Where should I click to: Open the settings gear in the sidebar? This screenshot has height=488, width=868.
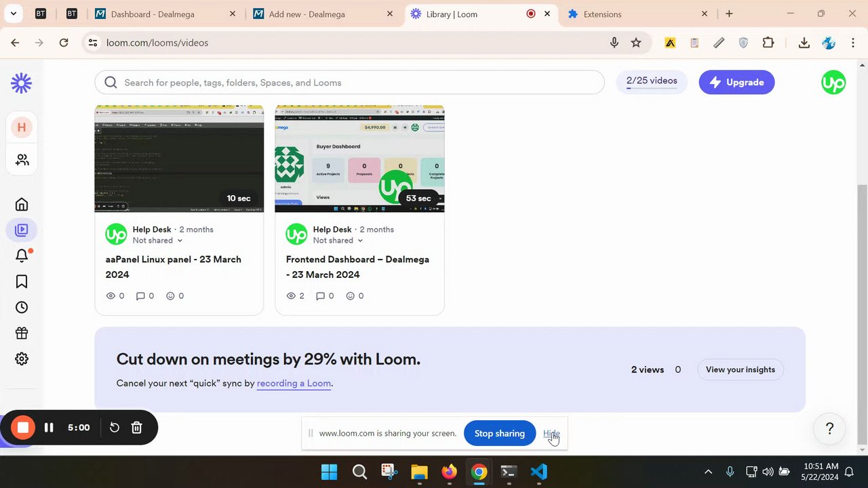coord(22,359)
